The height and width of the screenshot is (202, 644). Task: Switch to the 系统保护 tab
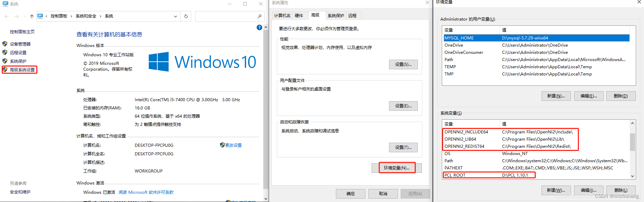[x=336, y=15]
